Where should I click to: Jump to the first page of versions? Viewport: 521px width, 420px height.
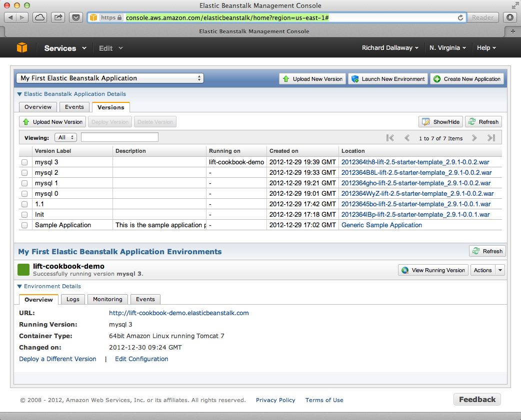click(390, 138)
